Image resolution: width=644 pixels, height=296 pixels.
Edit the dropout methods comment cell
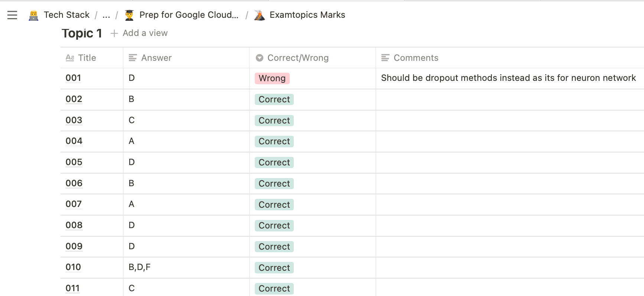coord(508,78)
